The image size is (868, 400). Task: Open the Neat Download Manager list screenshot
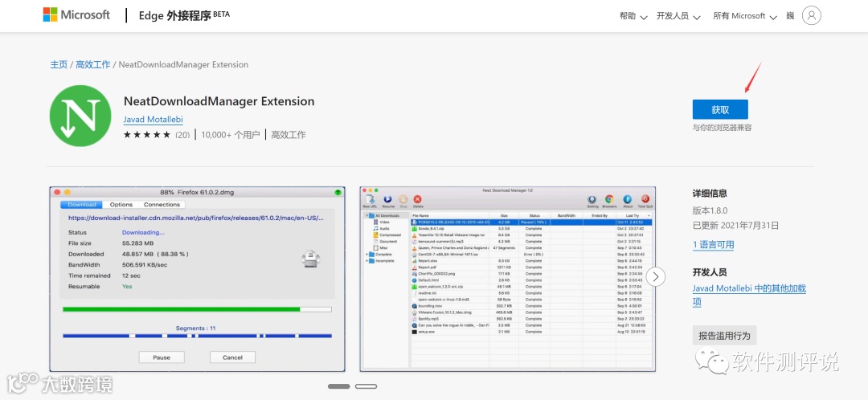point(508,279)
